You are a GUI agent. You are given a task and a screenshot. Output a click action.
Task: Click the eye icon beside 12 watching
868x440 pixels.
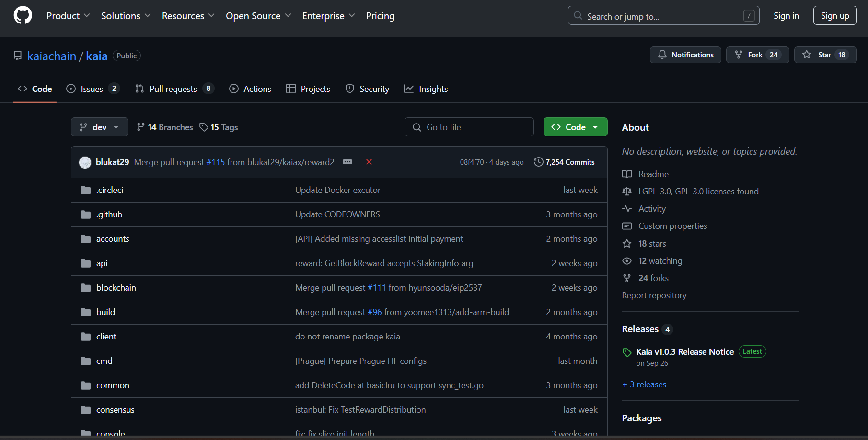point(627,261)
